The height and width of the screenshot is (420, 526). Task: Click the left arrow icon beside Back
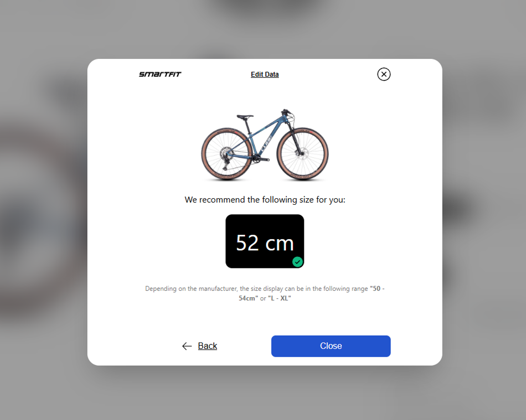[x=187, y=346]
